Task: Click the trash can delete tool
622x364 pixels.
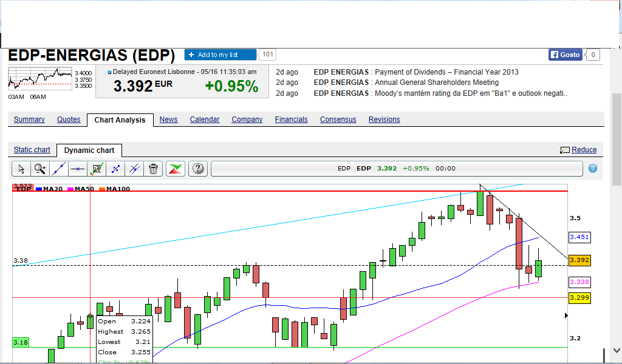Action: (153, 169)
